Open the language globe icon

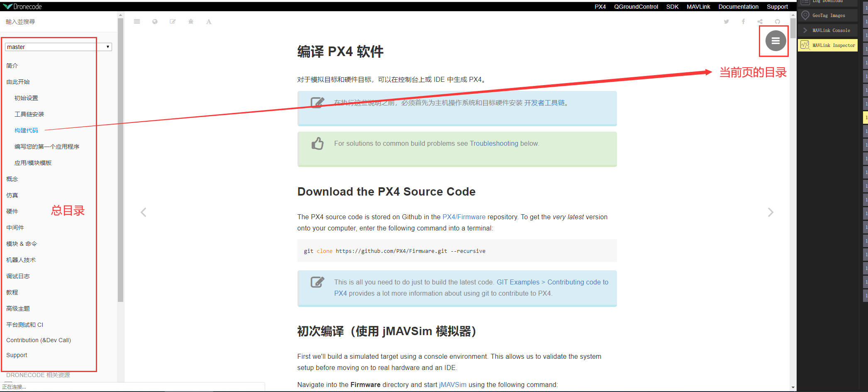(x=155, y=22)
